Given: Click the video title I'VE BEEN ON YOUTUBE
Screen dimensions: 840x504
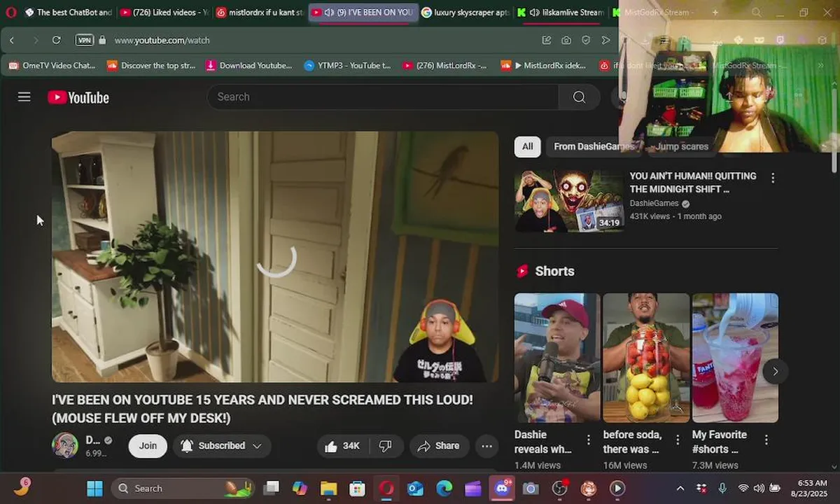Looking at the screenshot, I should 262,409.
